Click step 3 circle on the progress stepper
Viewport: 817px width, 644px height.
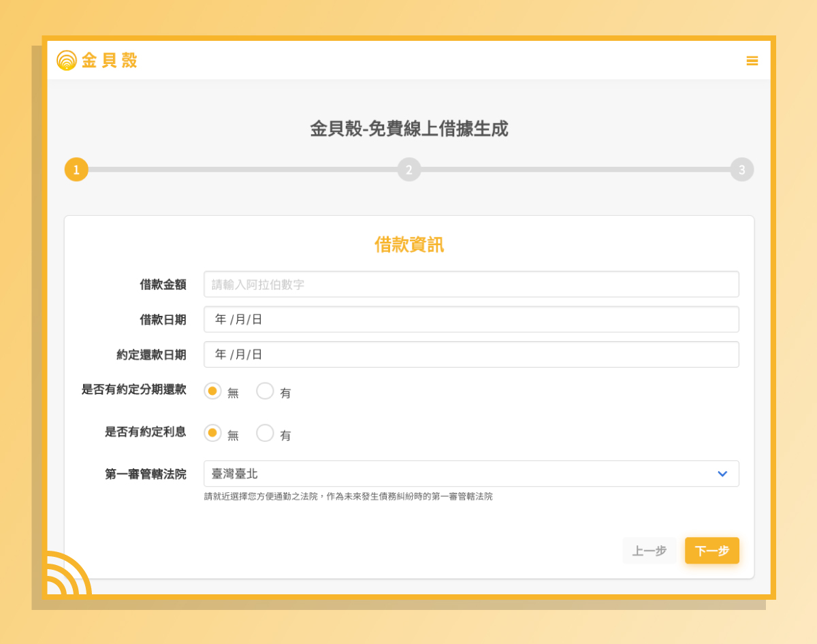742,169
